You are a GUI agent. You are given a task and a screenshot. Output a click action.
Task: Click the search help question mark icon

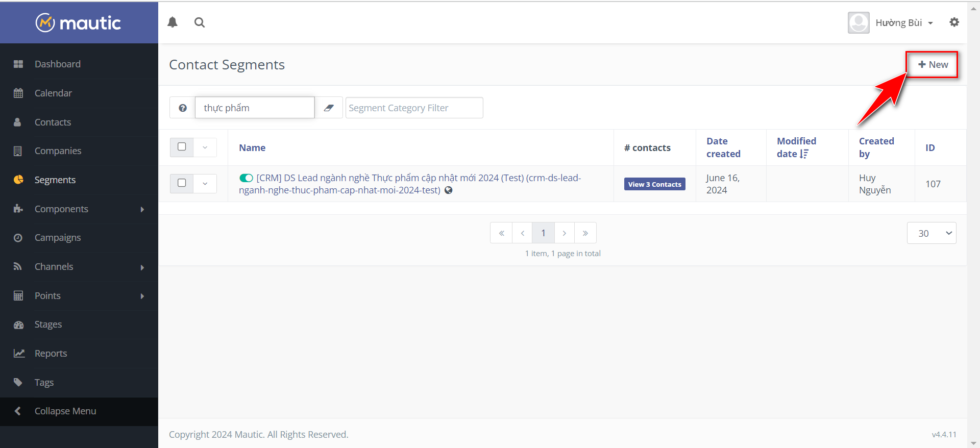point(183,108)
